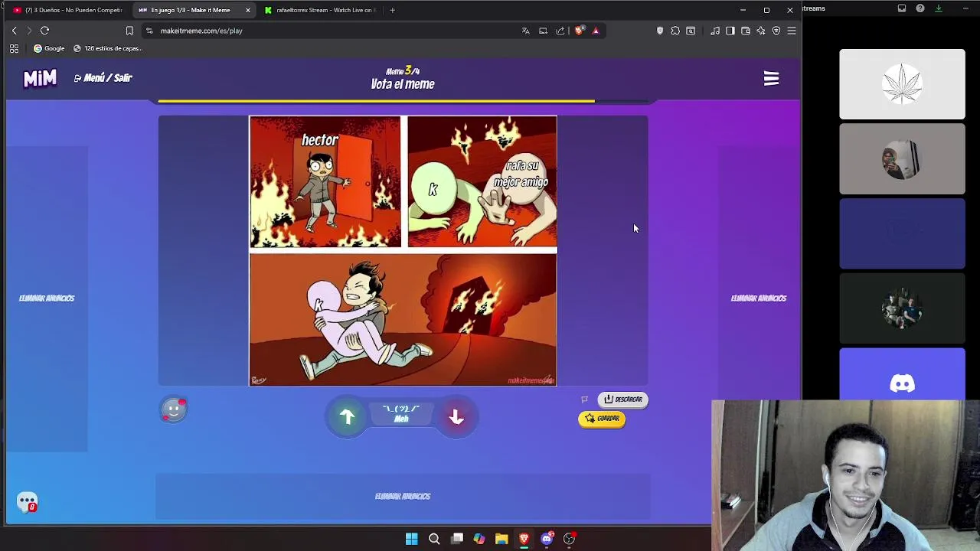Open the smiley reactions button

pos(174,409)
